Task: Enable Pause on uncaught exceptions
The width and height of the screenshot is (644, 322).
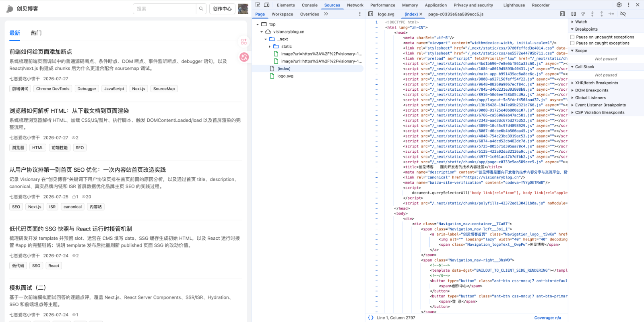Action: [572, 37]
